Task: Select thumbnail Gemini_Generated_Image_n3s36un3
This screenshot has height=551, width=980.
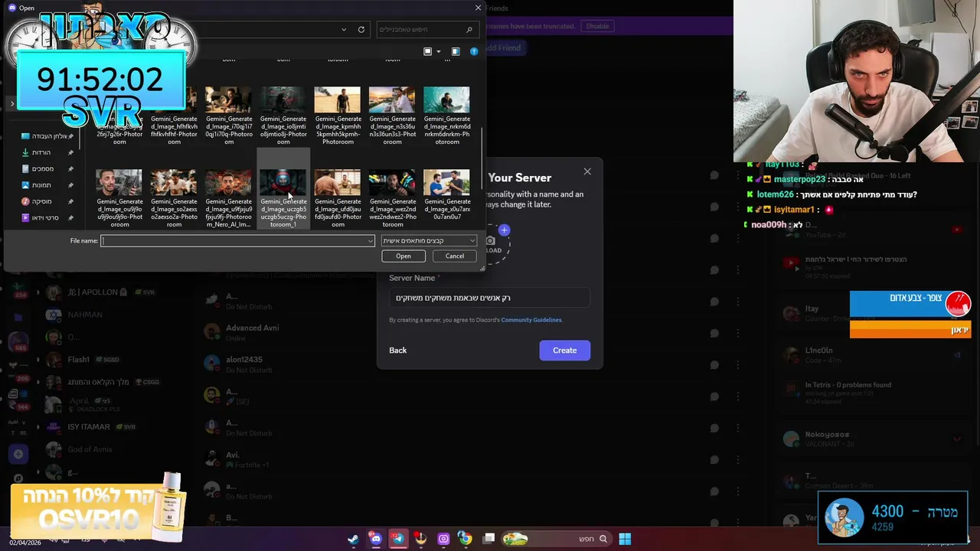Action: (392, 116)
